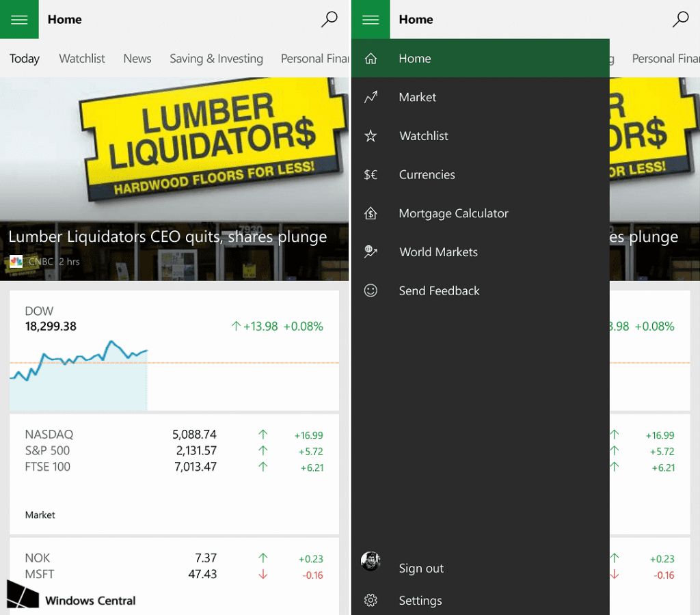Select the Today tab

pyautogui.click(x=25, y=59)
